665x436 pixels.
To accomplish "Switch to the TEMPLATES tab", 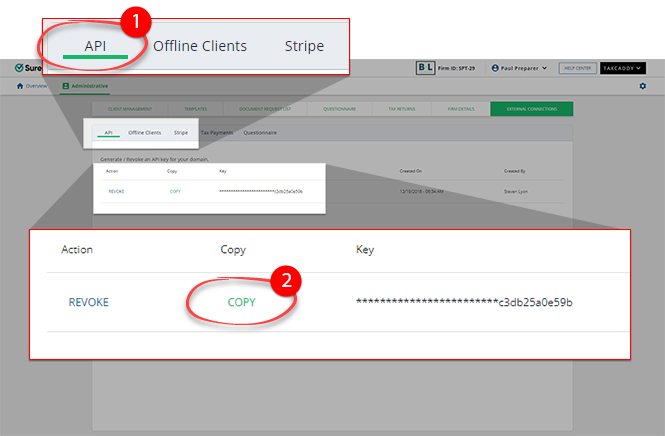I will [196, 109].
